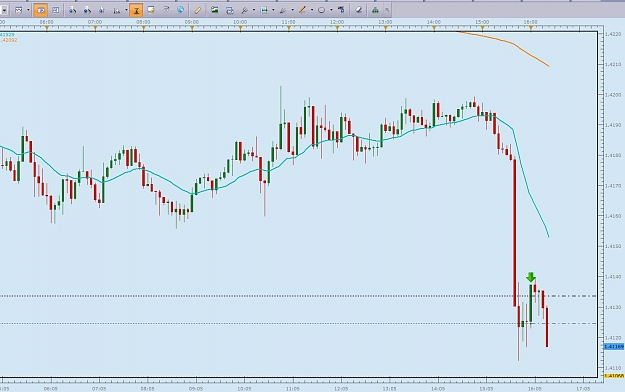Click the teal indicator value 1.41529
This screenshot has width=625, height=392.
[x=7, y=35]
